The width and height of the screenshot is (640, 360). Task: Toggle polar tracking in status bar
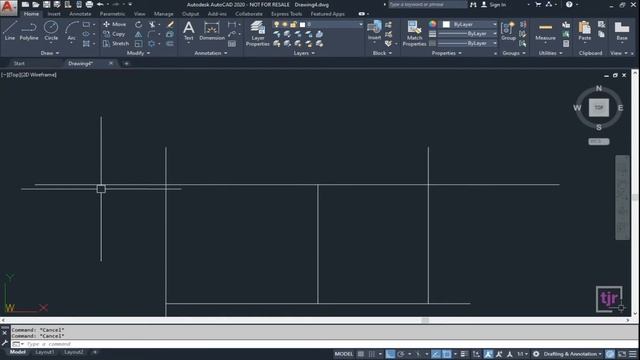[x=401, y=354]
